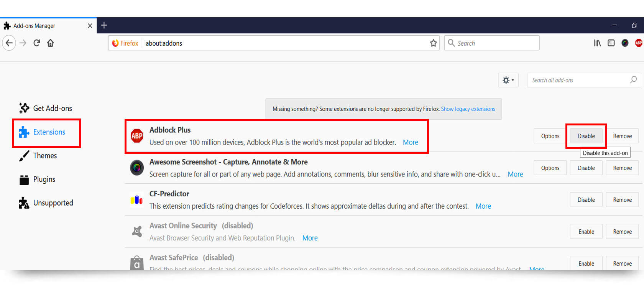Disable the Awesome Screenshot extension
Image resolution: width=644 pixels, height=298 pixels.
586,168
